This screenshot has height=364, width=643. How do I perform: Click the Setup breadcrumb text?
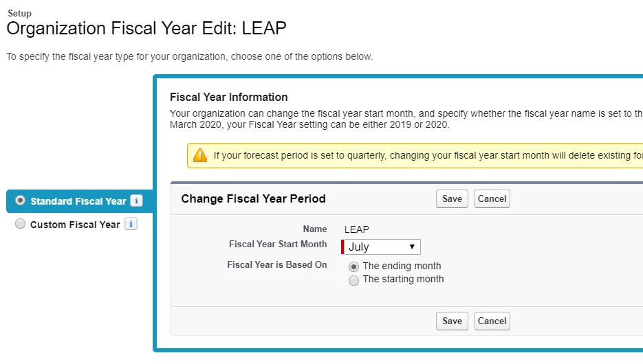click(x=19, y=13)
